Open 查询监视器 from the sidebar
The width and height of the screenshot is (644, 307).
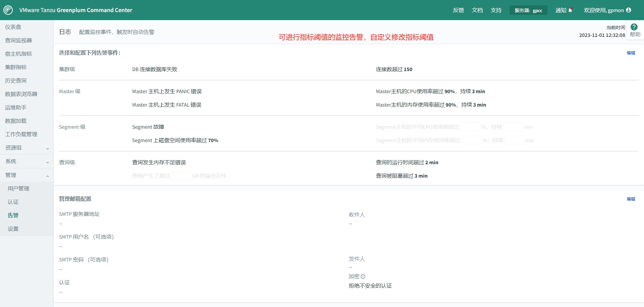pos(18,40)
